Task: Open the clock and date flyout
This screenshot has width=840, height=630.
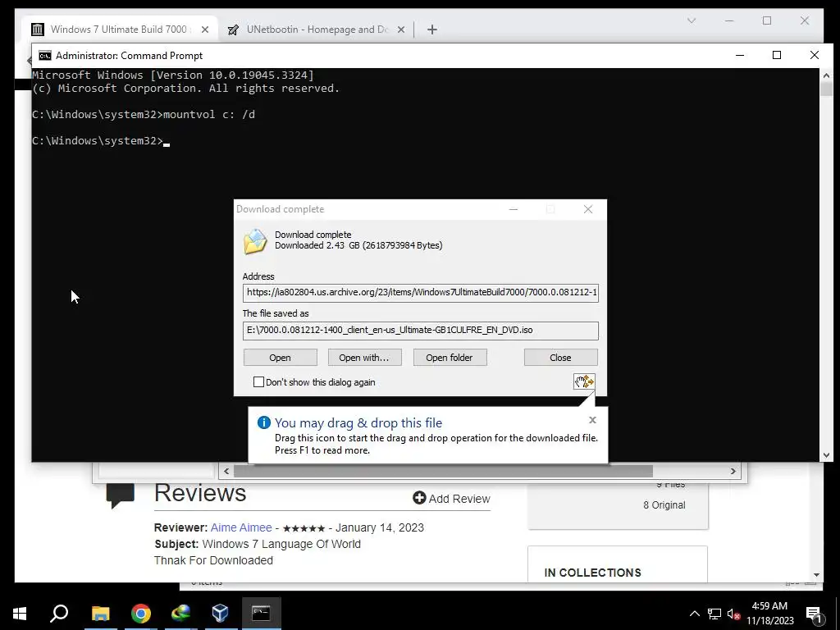Action: (769, 614)
